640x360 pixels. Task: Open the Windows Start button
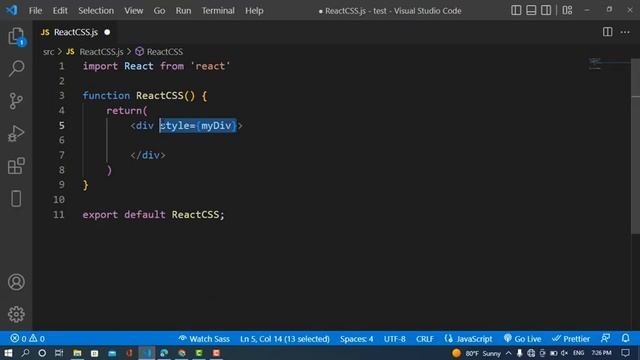[8, 353]
